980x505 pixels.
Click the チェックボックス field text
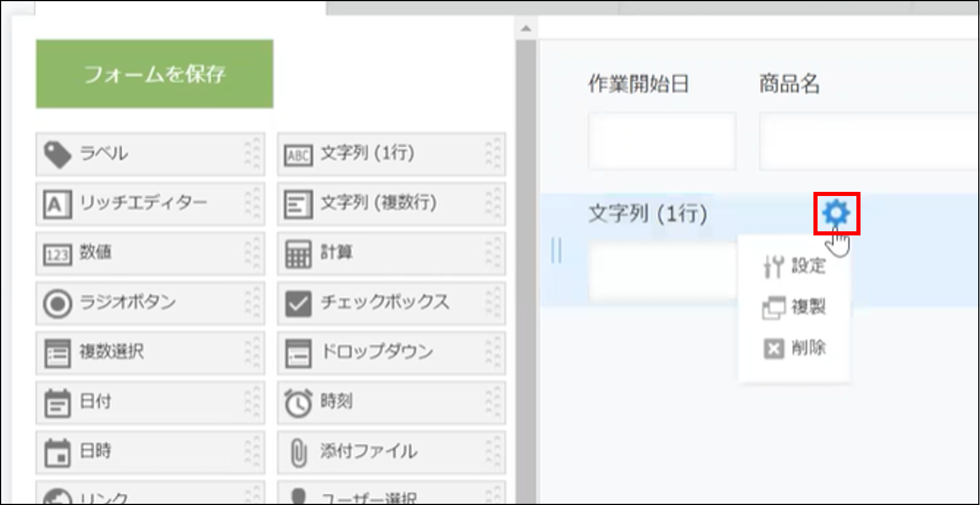(x=385, y=302)
